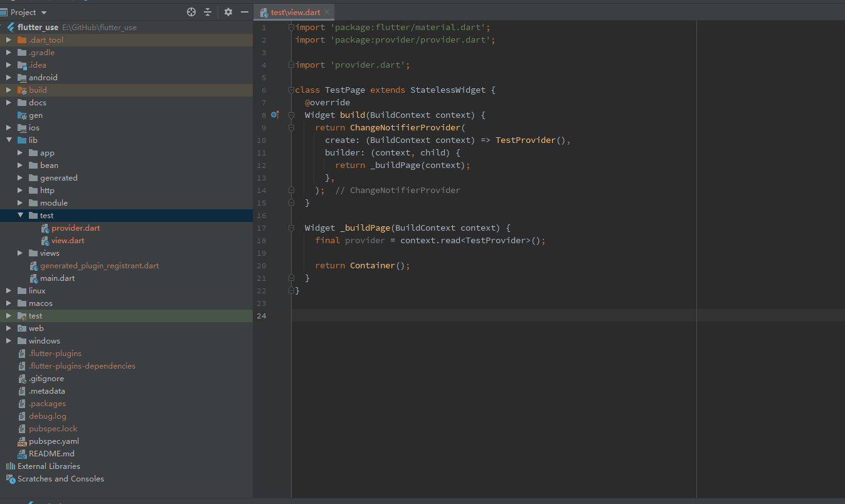Open the Project view dropdown
Viewport: 845px width, 504px height.
[x=43, y=13]
